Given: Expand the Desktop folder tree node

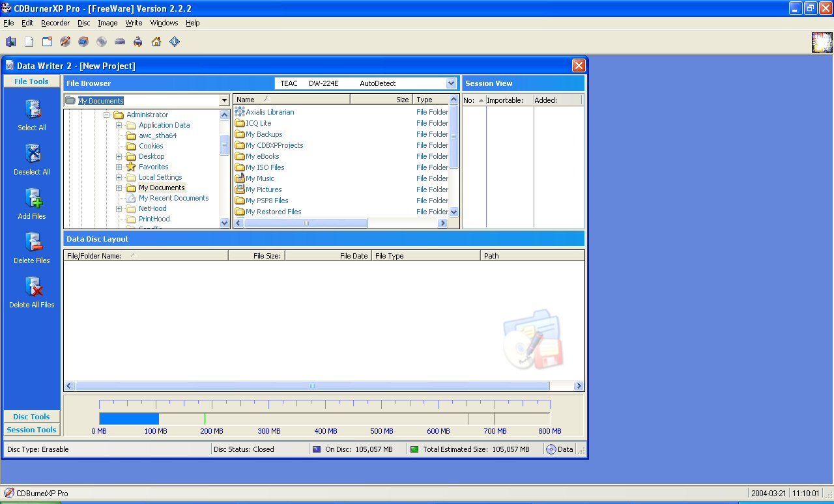Looking at the screenshot, I should (119, 156).
